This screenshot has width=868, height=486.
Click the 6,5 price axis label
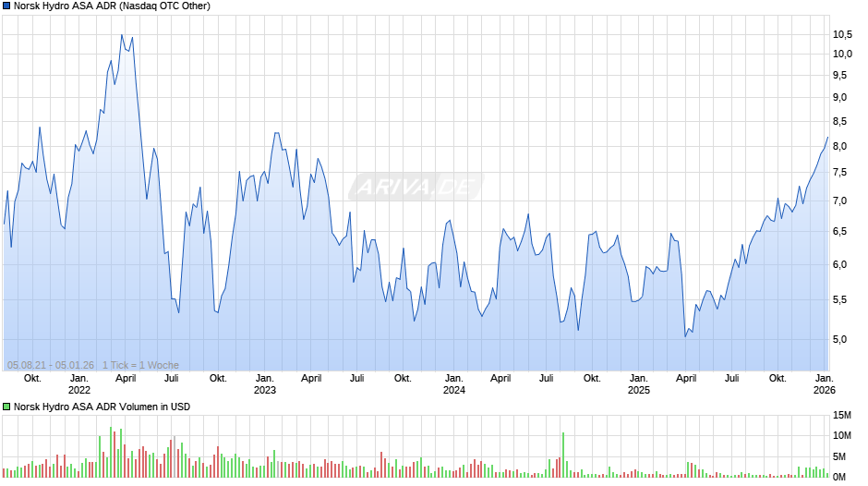click(x=839, y=232)
